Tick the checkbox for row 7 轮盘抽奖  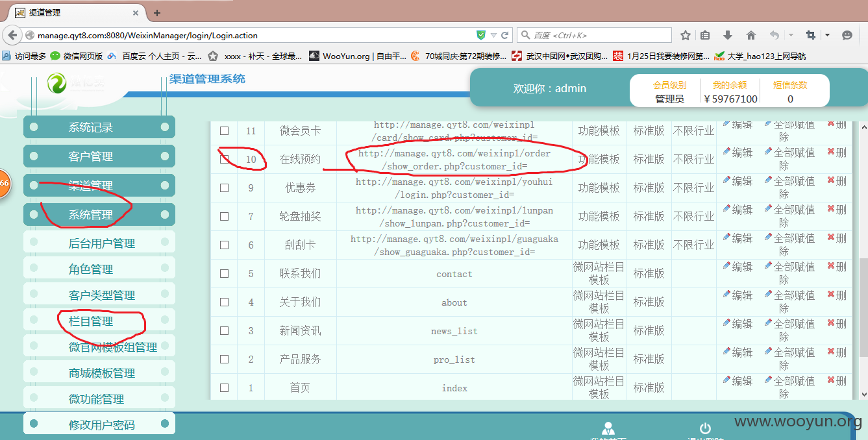coord(224,216)
